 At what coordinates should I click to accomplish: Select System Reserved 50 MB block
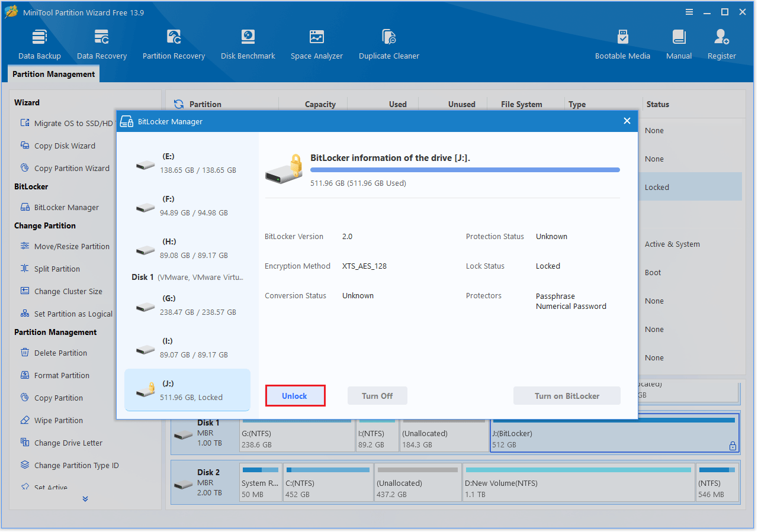[261, 482]
